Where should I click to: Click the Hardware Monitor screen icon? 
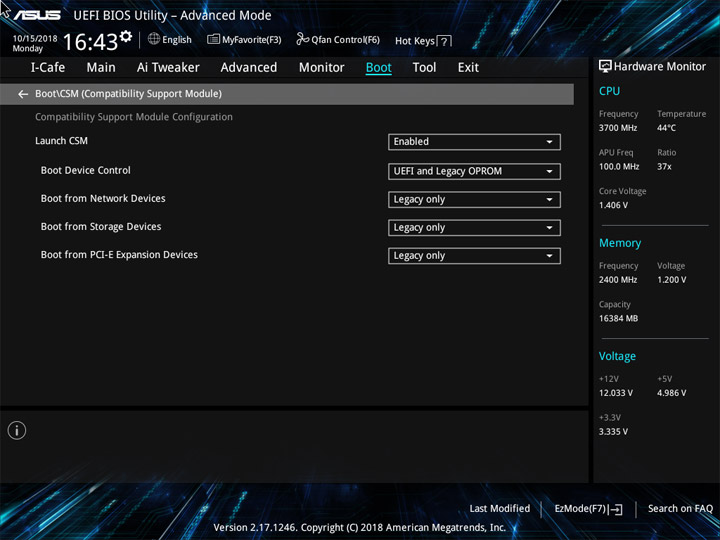point(605,66)
